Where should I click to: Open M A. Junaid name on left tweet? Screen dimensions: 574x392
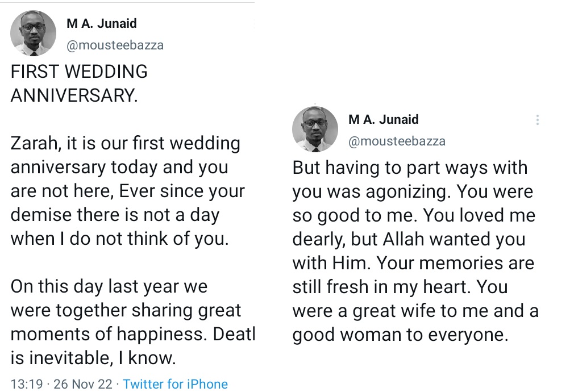pos(102,23)
